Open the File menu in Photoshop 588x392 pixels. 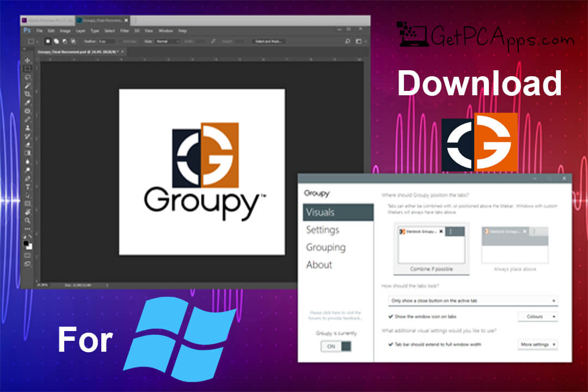point(39,30)
